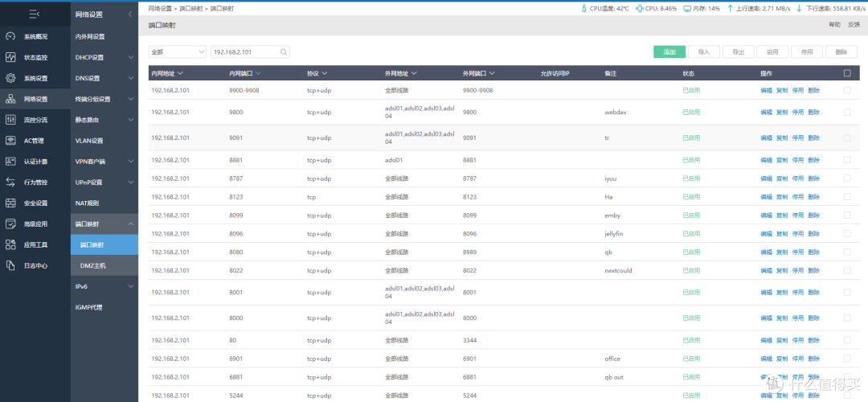The image size is (868, 402).
Task: Open 行为管控 icon
Action: click(10, 183)
